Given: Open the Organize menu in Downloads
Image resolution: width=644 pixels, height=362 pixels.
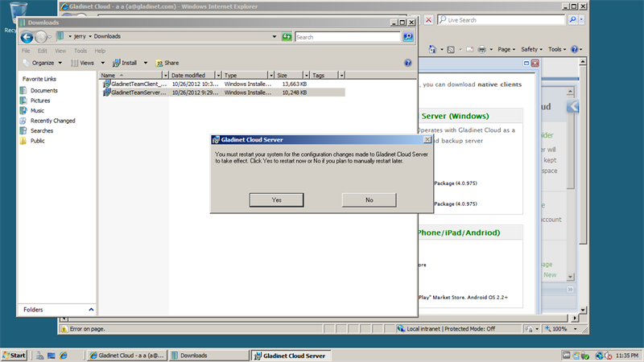Looking at the screenshot, I should pyautogui.click(x=43, y=63).
